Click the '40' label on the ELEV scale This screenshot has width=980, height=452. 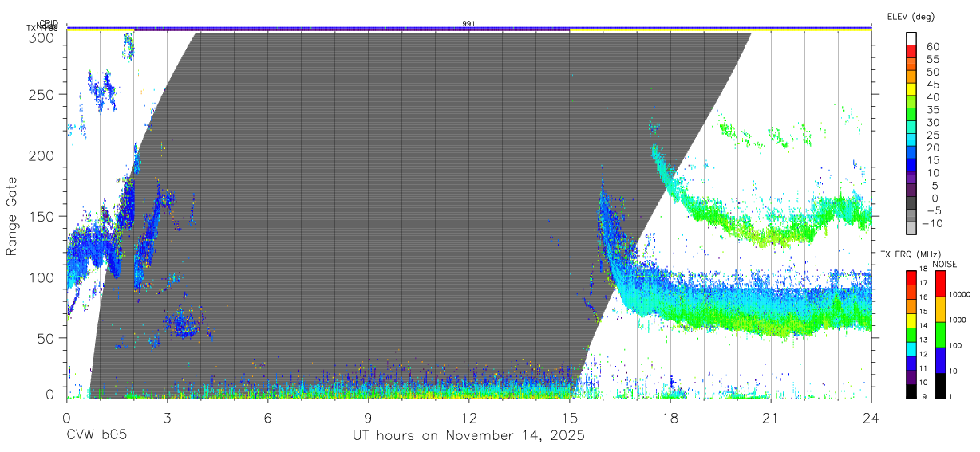933,96
